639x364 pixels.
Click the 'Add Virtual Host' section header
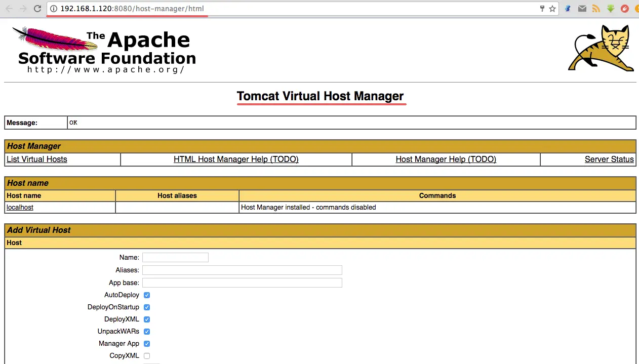[x=320, y=230]
